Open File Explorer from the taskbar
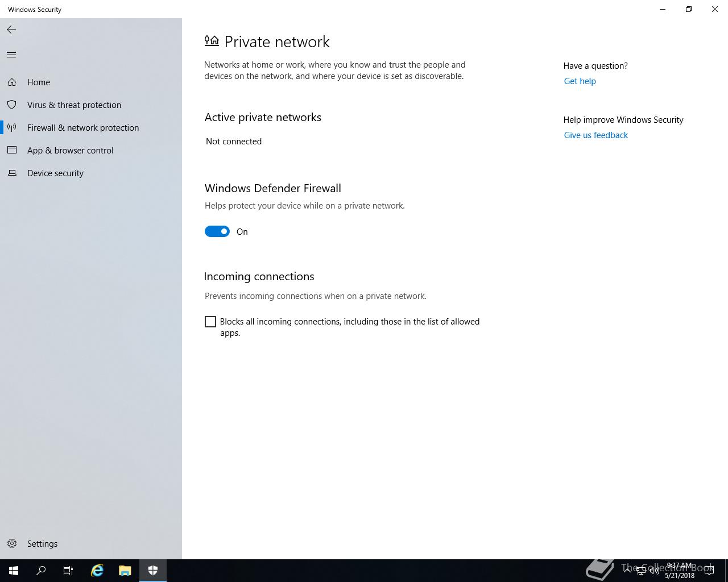 (x=125, y=571)
